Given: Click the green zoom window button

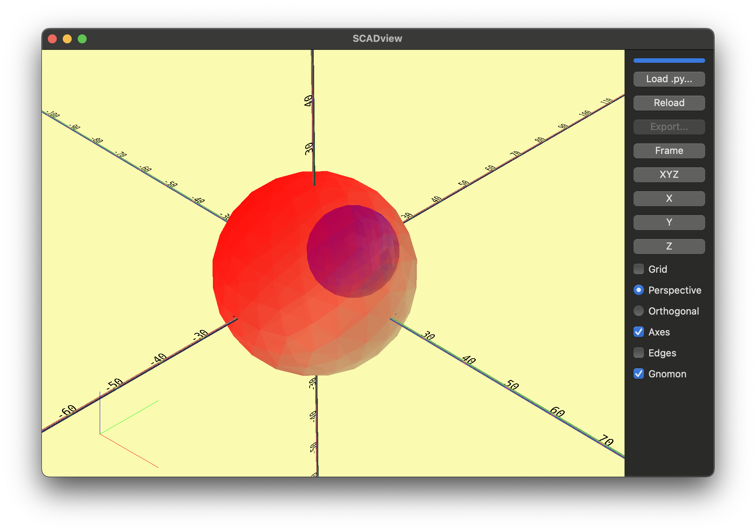Looking at the screenshot, I should pyautogui.click(x=82, y=39).
